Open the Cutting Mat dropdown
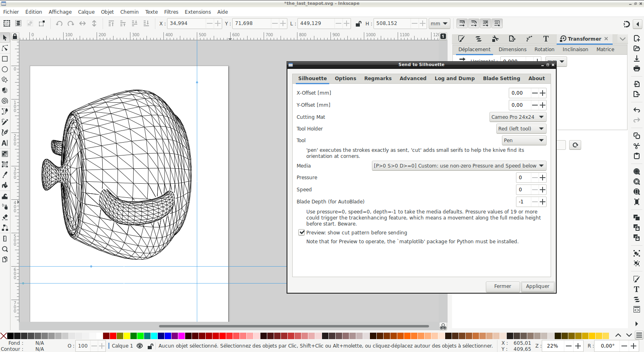Image resolution: width=644 pixels, height=352 pixels. [x=518, y=117]
